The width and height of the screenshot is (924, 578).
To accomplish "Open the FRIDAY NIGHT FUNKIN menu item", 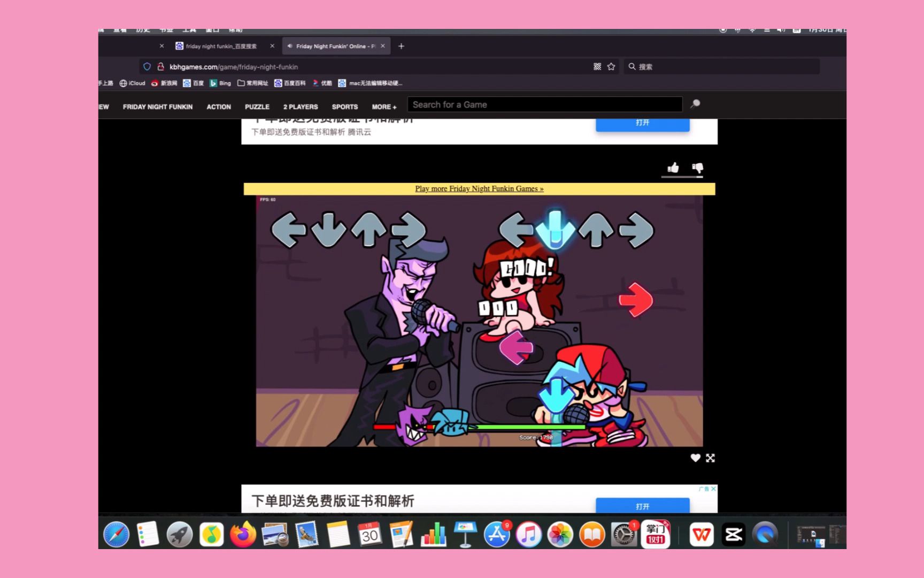I will click(x=158, y=107).
